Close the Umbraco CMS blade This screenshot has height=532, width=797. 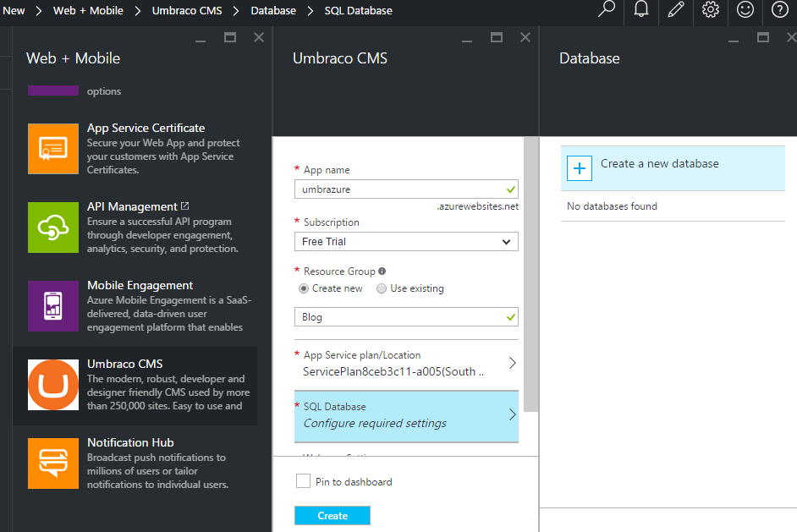(x=525, y=37)
